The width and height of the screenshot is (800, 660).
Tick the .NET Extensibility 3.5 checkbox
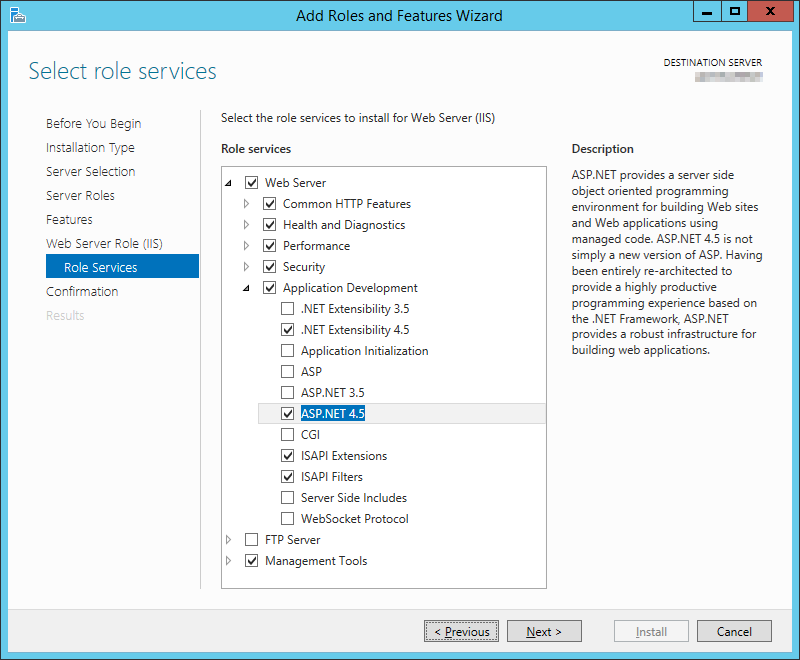click(x=288, y=309)
